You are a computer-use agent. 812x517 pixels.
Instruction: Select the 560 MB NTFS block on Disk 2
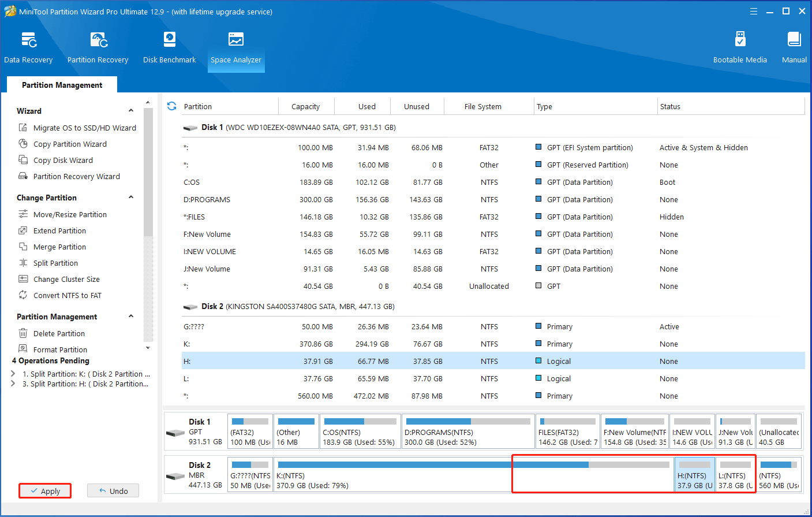(x=779, y=475)
